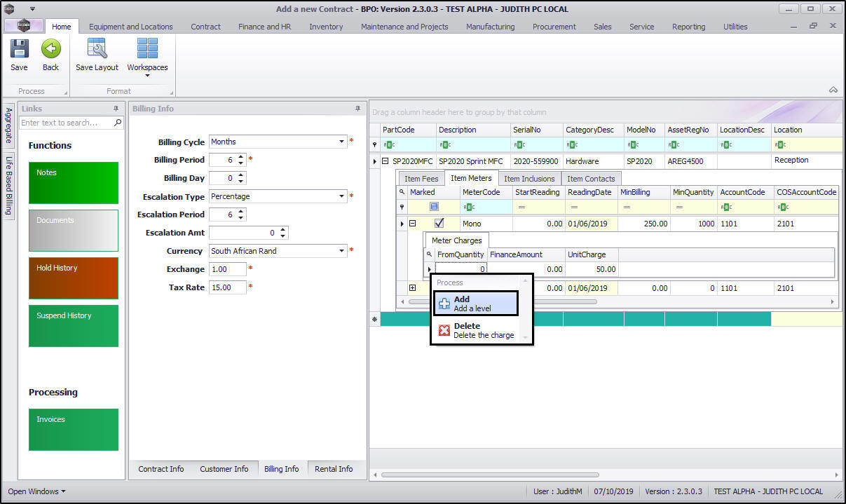This screenshot has height=504, width=846.
Task: Open the Hold History tile
Action: point(74,278)
